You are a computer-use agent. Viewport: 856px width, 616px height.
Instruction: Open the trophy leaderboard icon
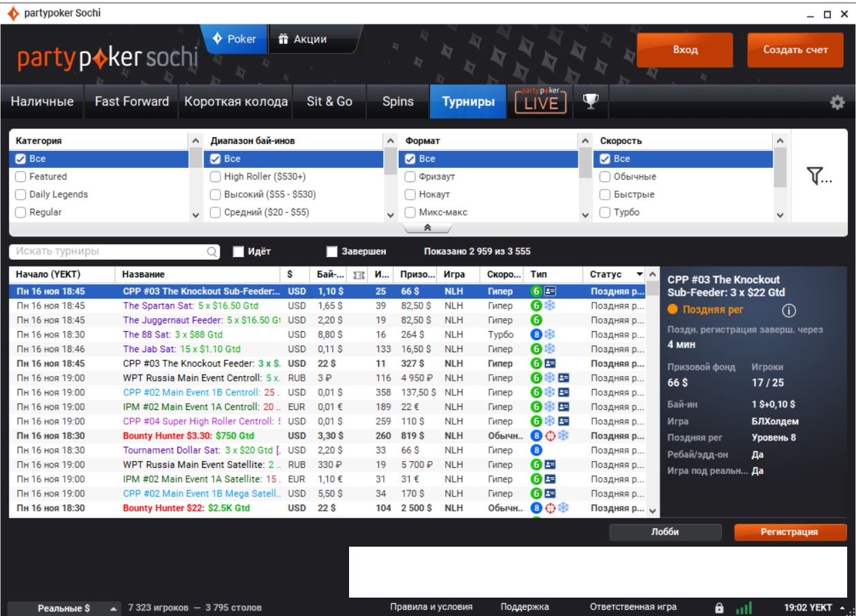(x=591, y=102)
